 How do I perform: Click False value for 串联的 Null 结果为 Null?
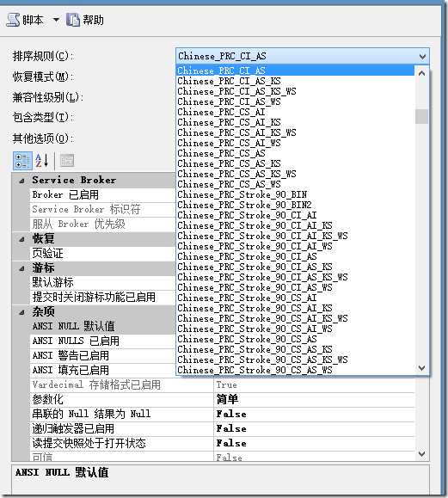pyautogui.click(x=231, y=415)
